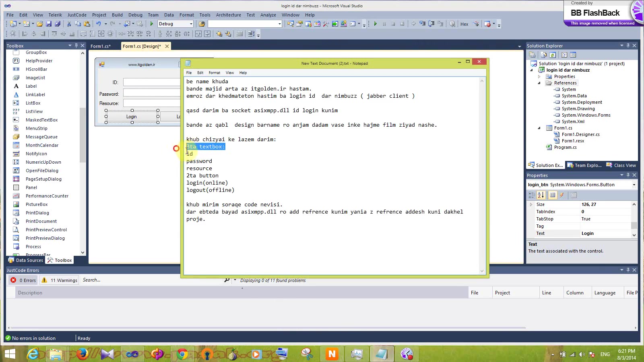
Task: Open the Telerik menu
Action: pos(55,15)
